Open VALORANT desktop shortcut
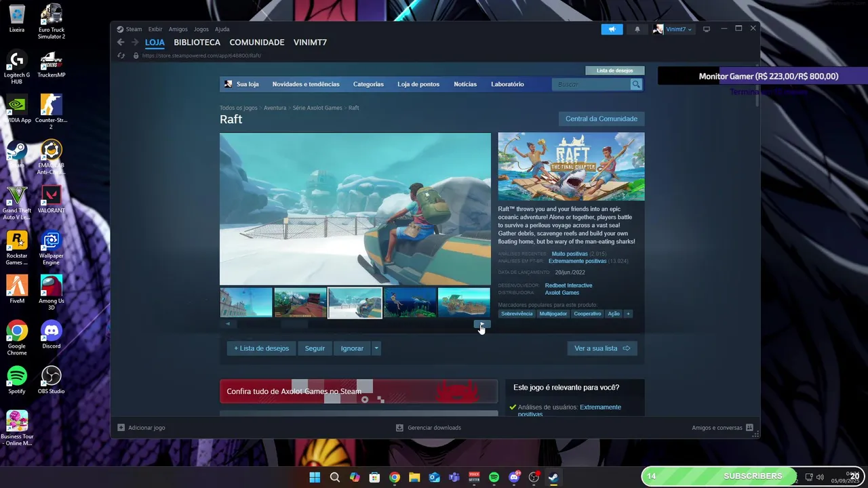 click(52, 200)
